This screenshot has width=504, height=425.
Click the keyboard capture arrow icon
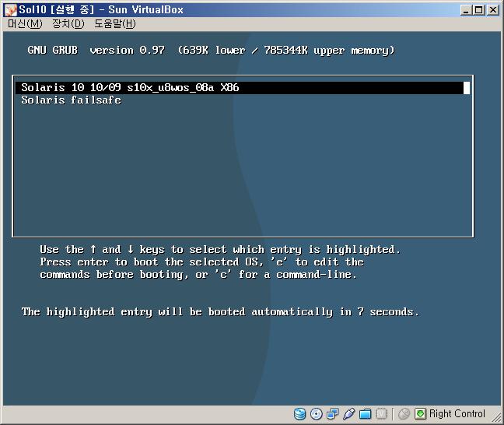(x=420, y=414)
